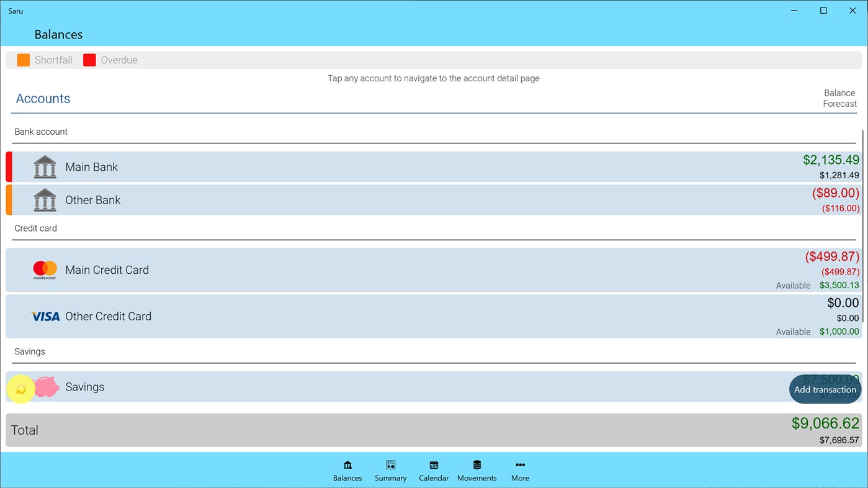Tap the Add transaction button
Screen dimensions: 868x488
(x=824, y=389)
